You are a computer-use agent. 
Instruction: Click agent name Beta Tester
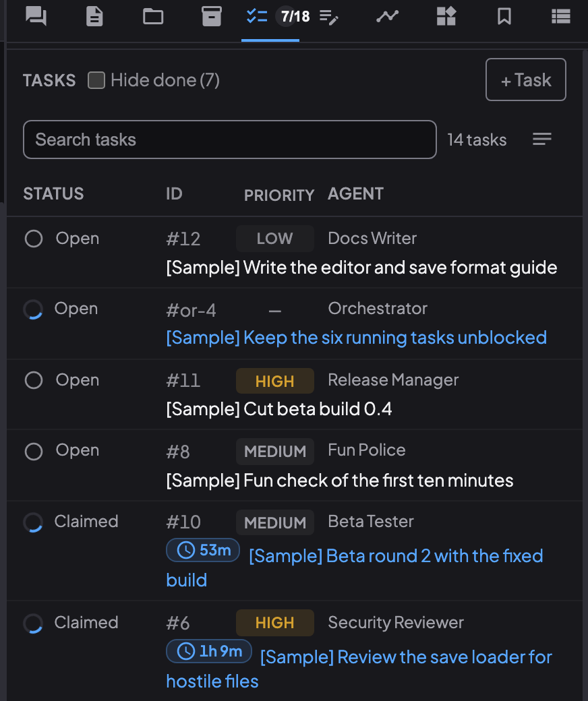(371, 522)
